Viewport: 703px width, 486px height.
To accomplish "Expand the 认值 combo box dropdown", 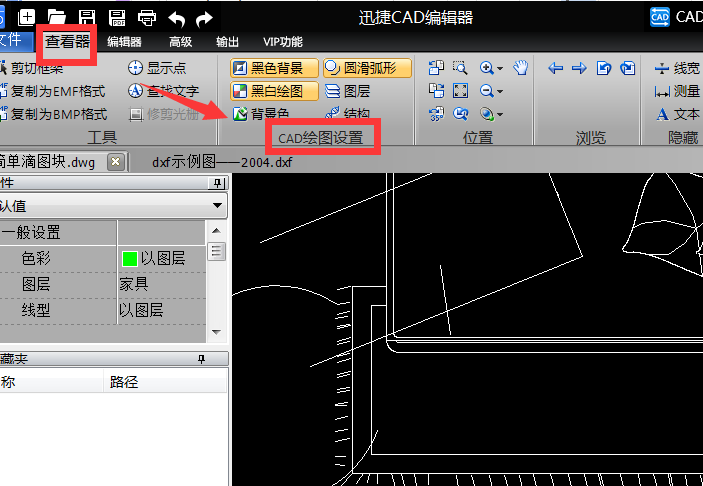I will 217,206.
